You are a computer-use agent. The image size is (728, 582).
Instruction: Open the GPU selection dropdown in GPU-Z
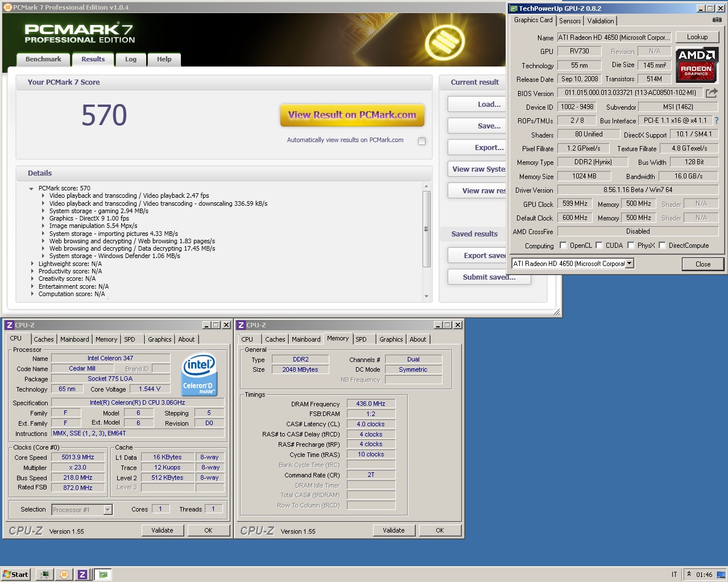coord(630,264)
